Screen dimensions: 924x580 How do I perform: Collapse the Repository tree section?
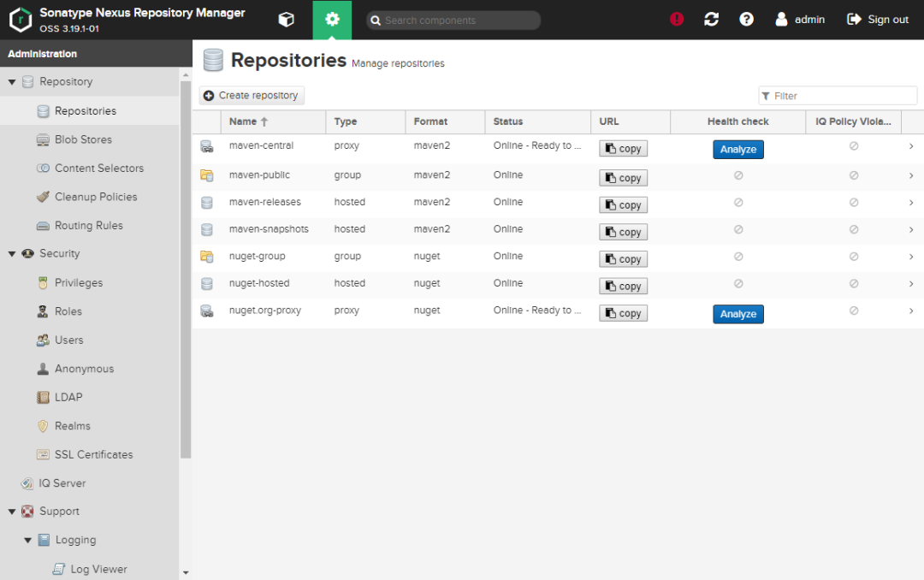[x=12, y=82]
